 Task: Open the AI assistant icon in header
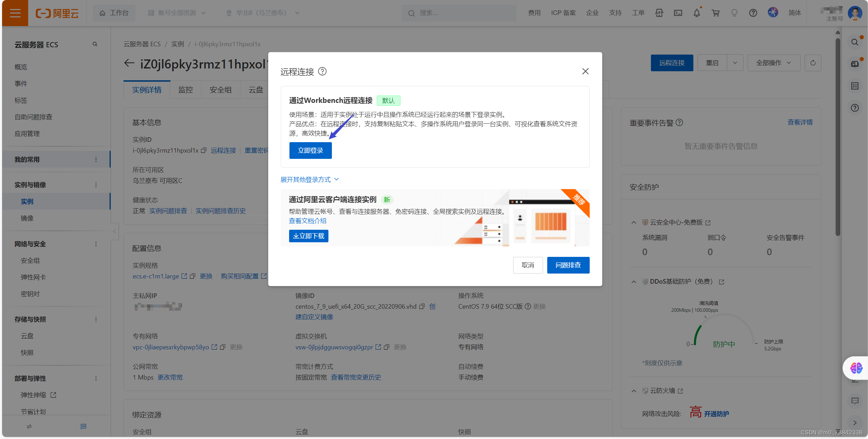773,13
